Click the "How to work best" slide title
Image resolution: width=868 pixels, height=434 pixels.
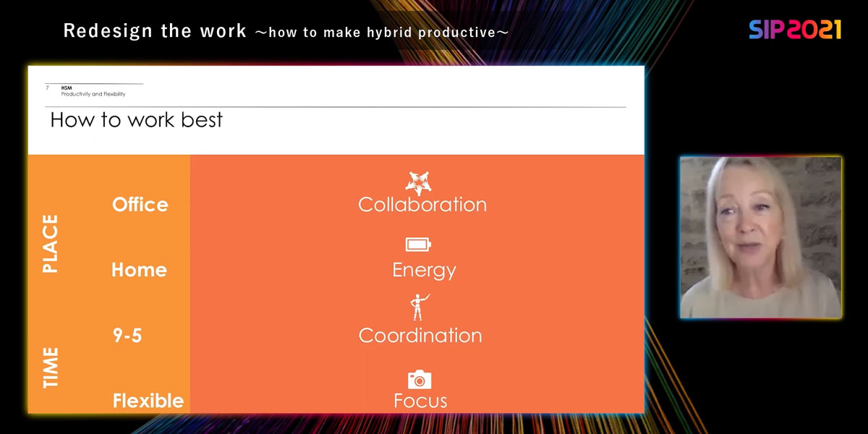click(x=136, y=120)
